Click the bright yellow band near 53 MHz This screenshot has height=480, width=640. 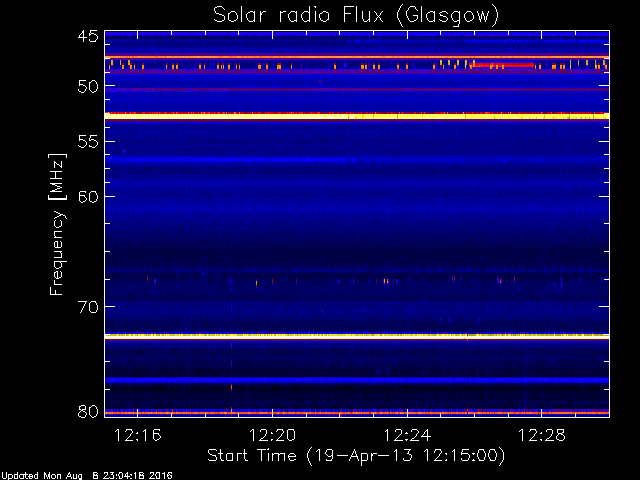pos(357,116)
